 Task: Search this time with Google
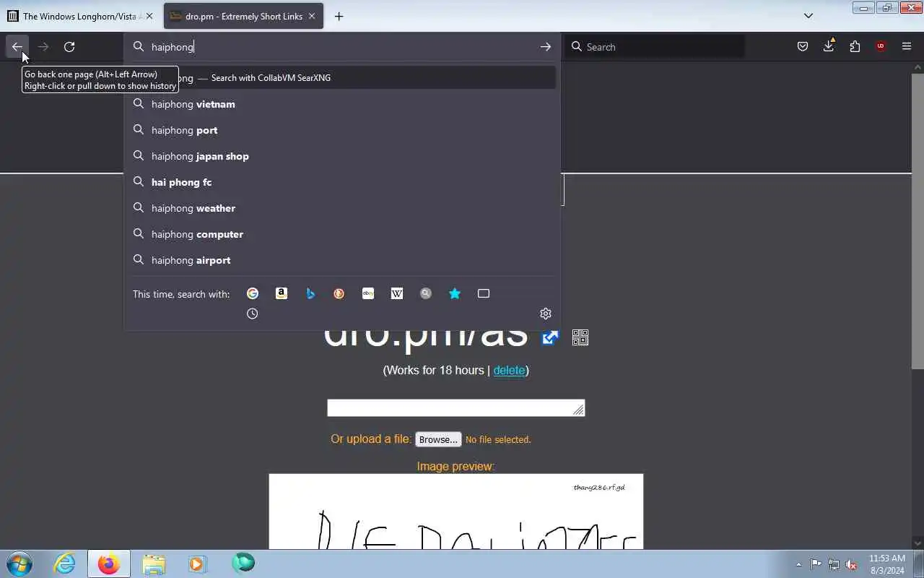click(x=253, y=293)
